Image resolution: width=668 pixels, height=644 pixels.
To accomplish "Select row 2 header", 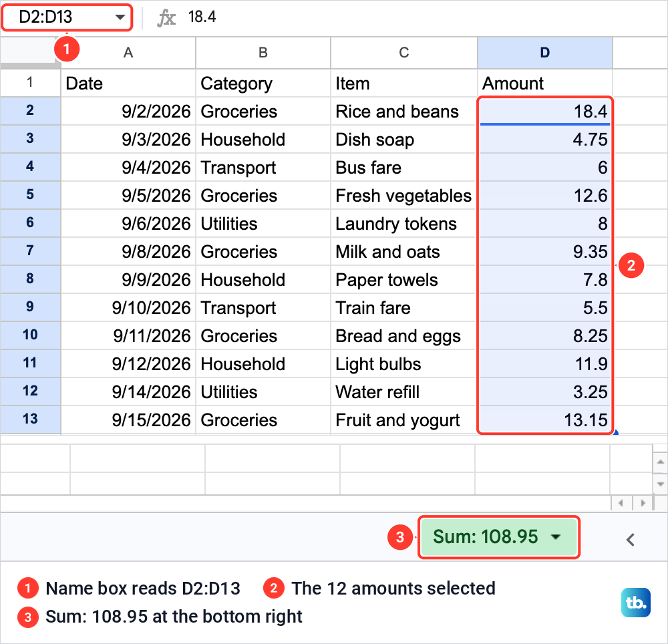I will tap(30, 111).
